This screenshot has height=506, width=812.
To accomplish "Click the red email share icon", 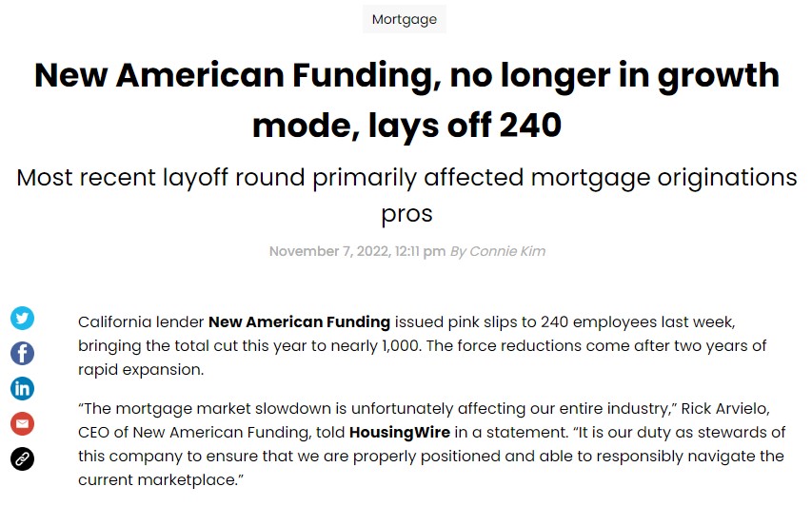I will coord(22,424).
